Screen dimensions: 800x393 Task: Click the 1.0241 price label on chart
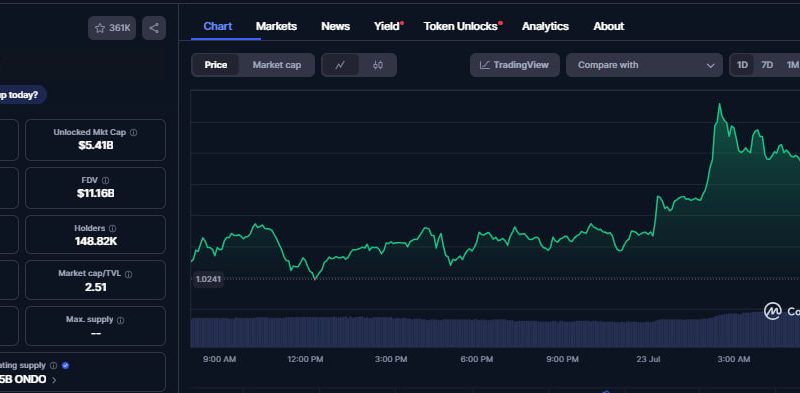(x=208, y=279)
